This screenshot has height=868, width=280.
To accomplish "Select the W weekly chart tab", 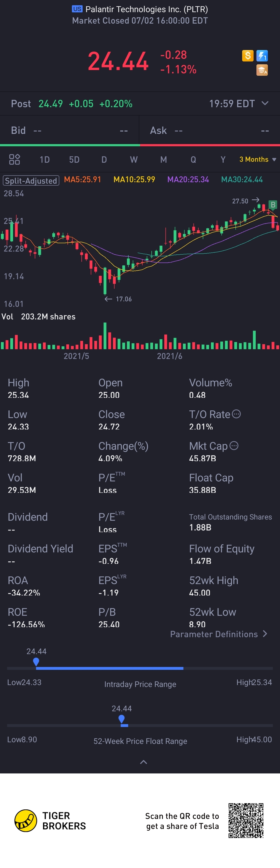I will (x=134, y=160).
